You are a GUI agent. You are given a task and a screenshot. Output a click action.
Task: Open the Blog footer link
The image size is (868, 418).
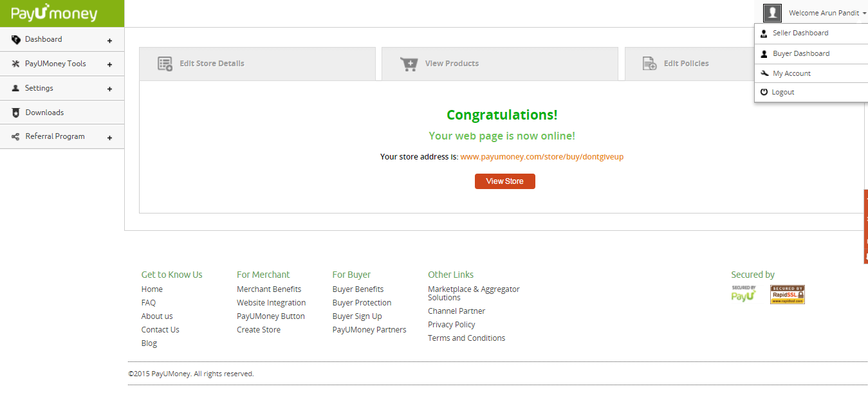point(149,343)
